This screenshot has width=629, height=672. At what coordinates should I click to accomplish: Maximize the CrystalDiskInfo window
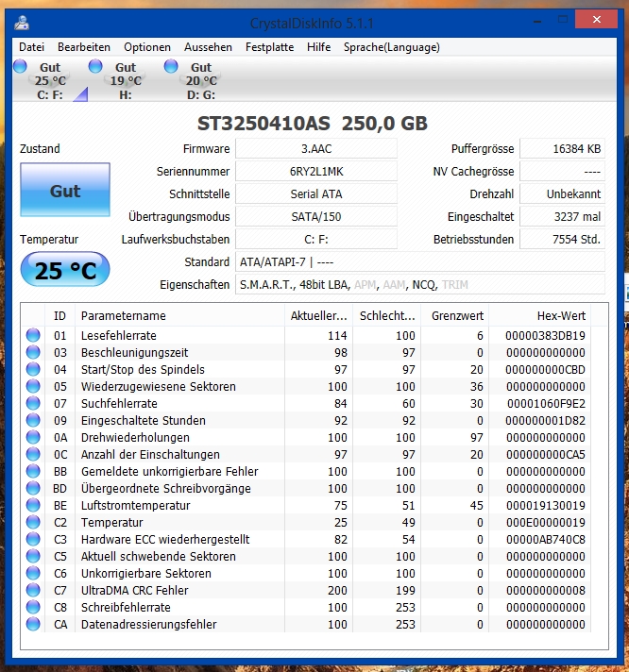click(x=563, y=19)
